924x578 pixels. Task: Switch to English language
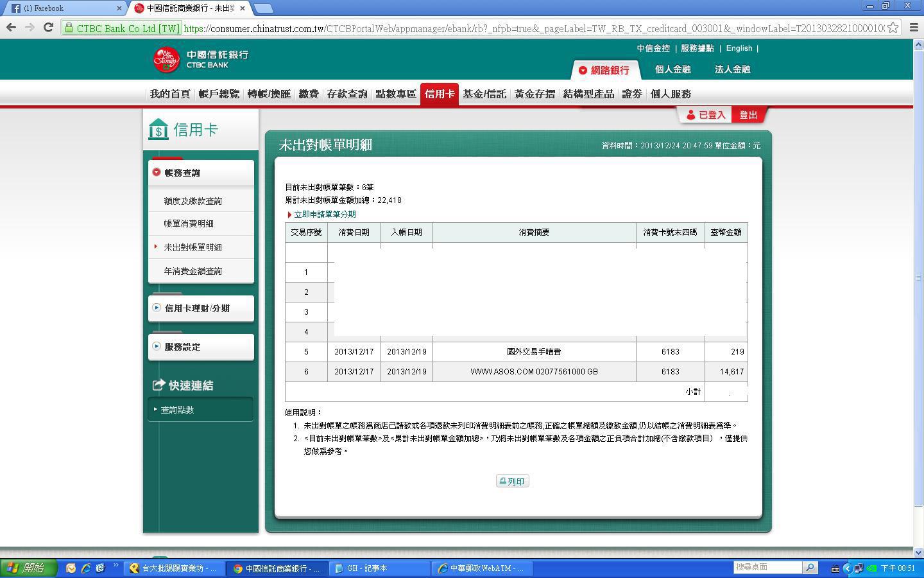pos(739,48)
